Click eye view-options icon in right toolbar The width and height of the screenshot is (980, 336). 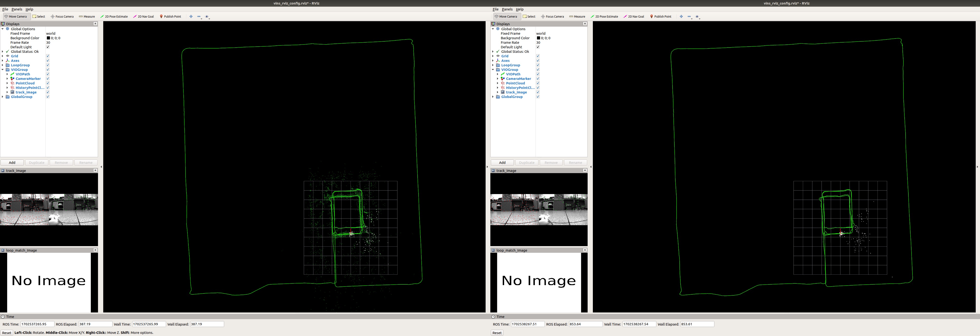697,16
